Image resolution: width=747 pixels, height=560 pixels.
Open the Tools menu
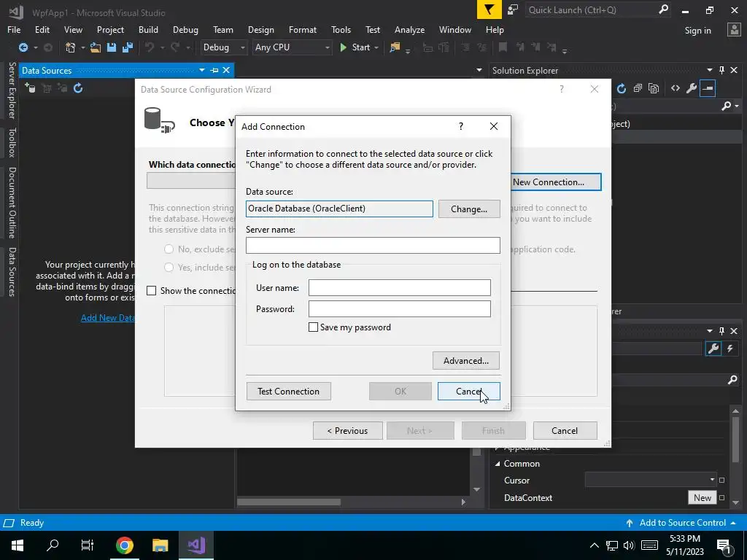pos(341,29)
